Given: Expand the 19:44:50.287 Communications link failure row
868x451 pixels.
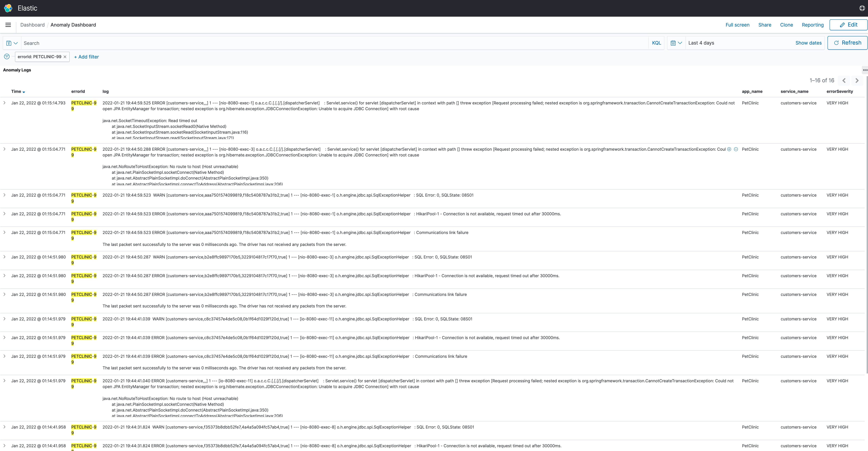Looking at the screenshot, I should coord(4,294).
